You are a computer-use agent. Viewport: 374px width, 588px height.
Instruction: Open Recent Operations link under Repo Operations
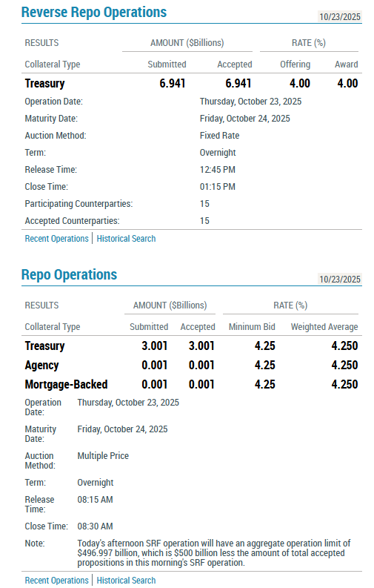point(56,580)
